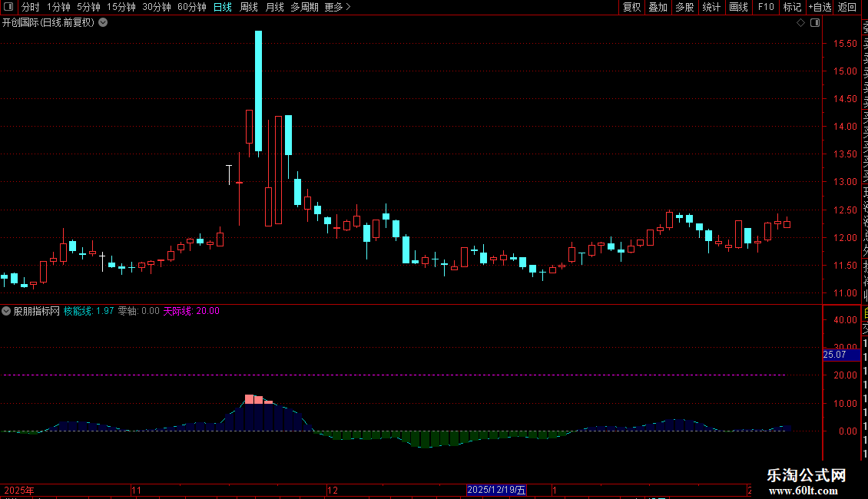The height and width of the screenshot is (499, 868).
Task: Select the 5分钟 period tab
Action: click(88, 7)
